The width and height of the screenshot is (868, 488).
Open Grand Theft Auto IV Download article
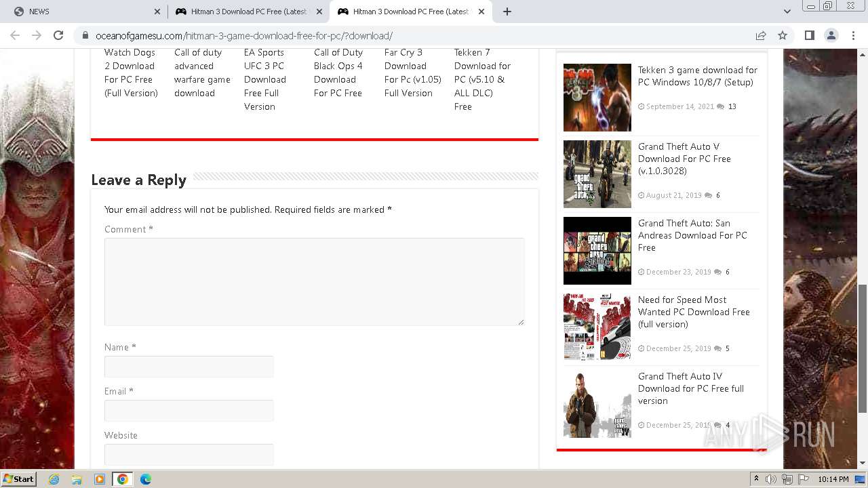tap(691, 388)
